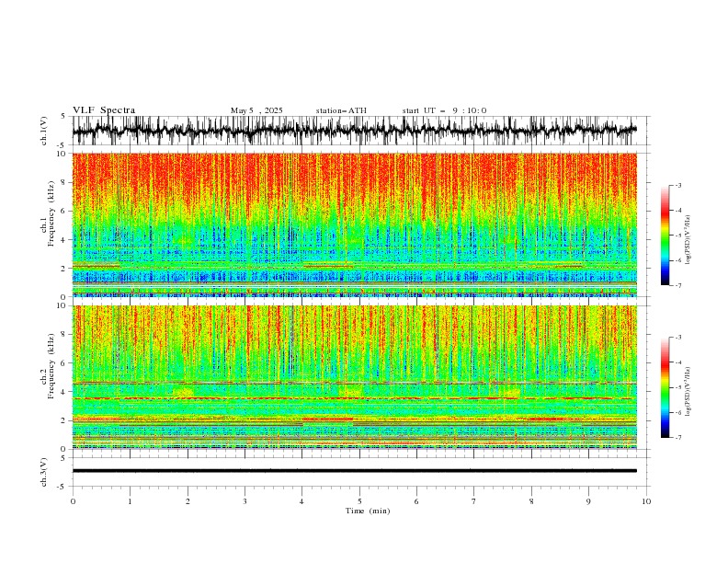Image resolution: width=728 pixels, height=563 pixels.
Task: Click the ch.3 flat waveform trace
Action: 354,471
